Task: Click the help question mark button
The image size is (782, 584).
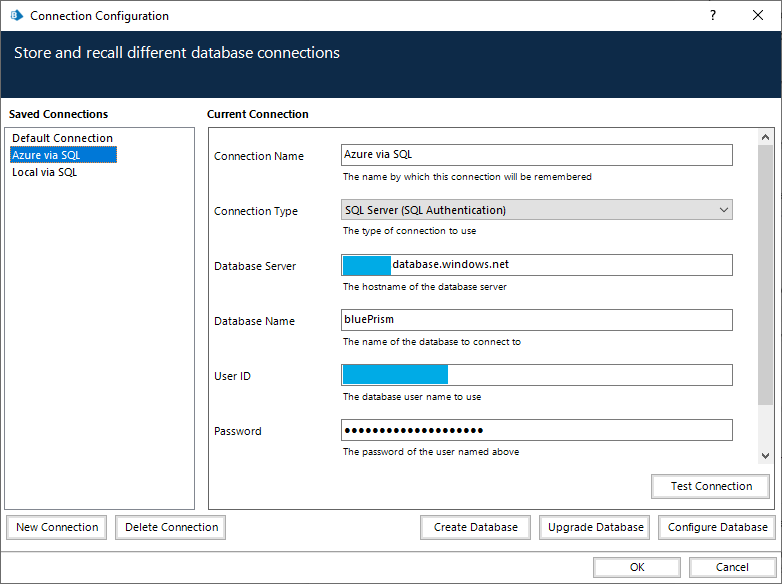Action: pos(713,16)
